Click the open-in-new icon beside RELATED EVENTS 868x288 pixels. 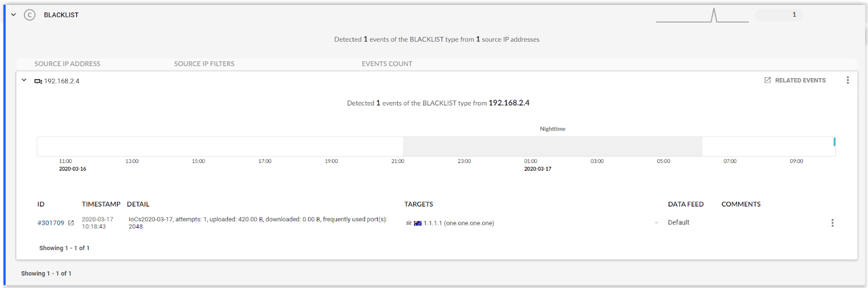768,80
